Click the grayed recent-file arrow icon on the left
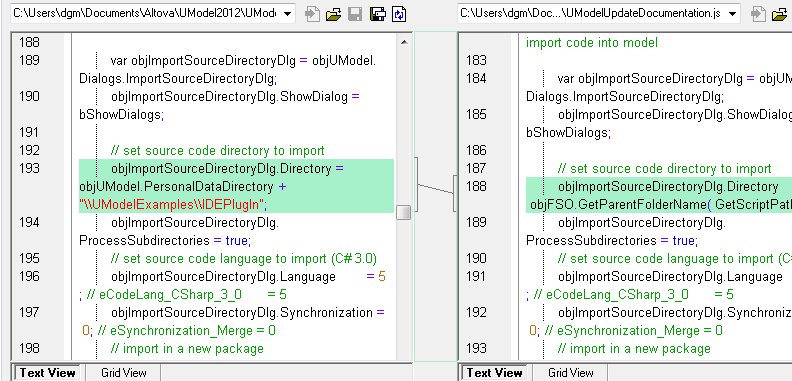 tap(312, 14)
